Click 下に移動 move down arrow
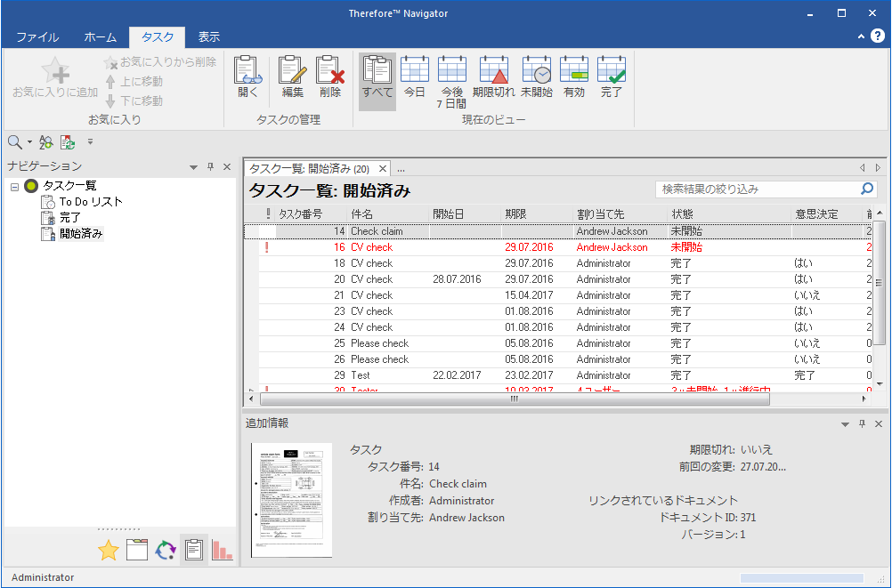The height and width of the screenshot is (588, 892). click(134, 101)
